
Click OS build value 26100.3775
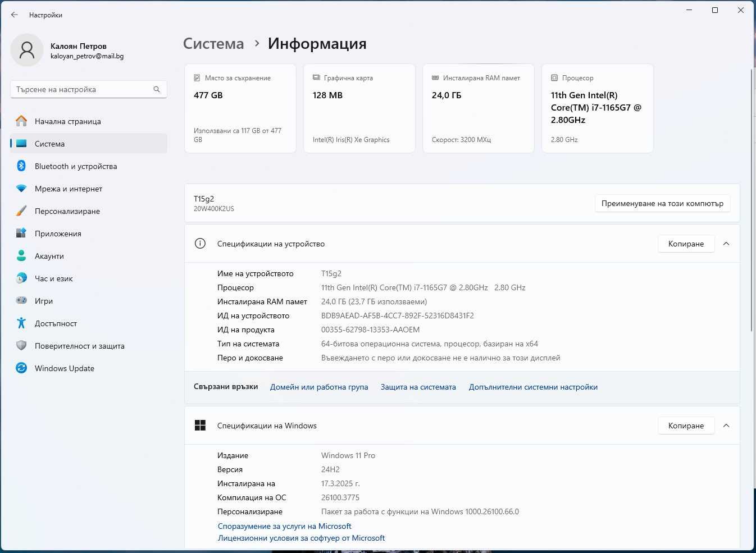point(340,497)
